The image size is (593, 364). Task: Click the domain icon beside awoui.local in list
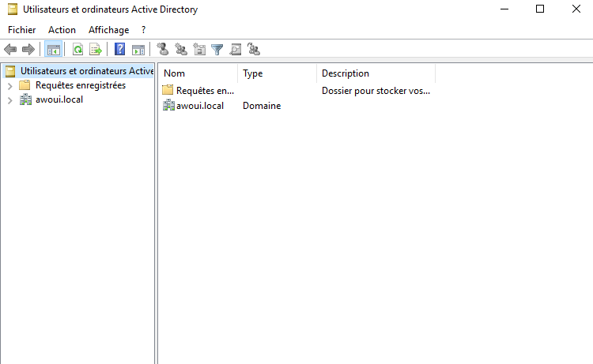168,105
